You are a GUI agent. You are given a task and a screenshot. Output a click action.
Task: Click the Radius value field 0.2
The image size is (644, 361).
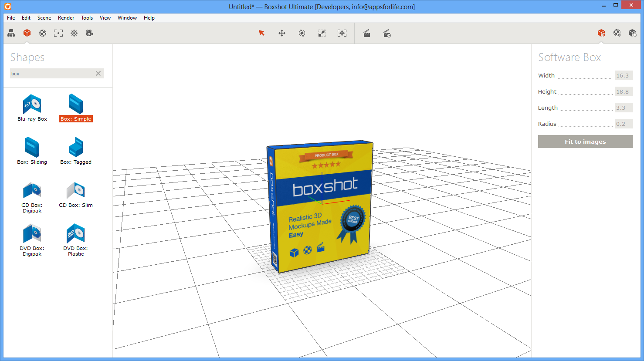click(624, 124)
